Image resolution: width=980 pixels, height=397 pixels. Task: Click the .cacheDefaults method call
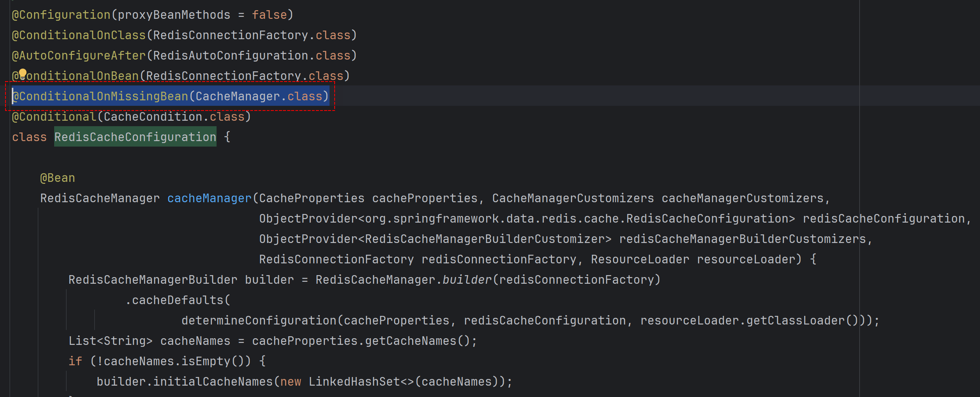click(x=177, y=300)
